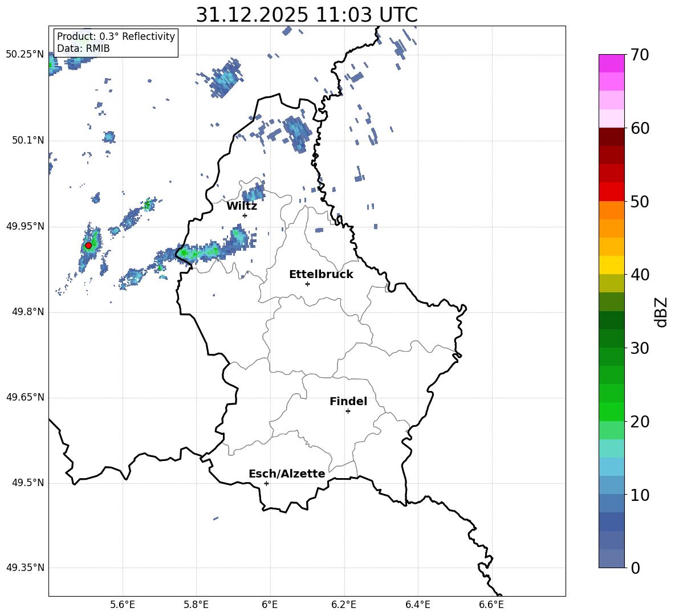675x616 pixels.
Task: Click the 49.35°N latitude label
Action: pyautogui.click(x=25, y=568)
